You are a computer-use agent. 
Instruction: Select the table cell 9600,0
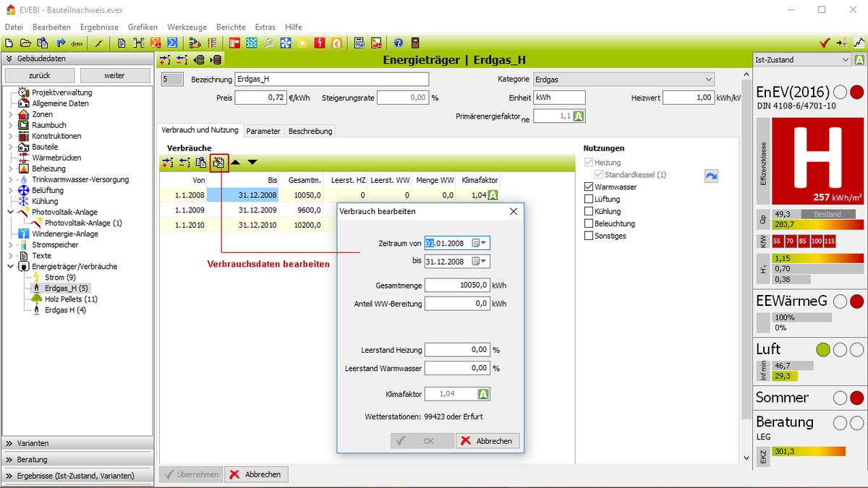pyautogui.click(x=301, y=210)
